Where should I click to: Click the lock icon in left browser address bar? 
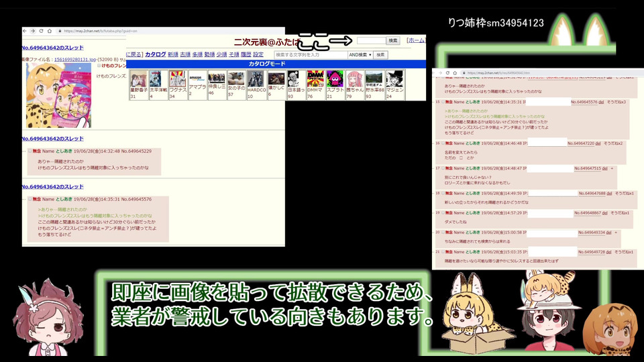tap(60, 31)
